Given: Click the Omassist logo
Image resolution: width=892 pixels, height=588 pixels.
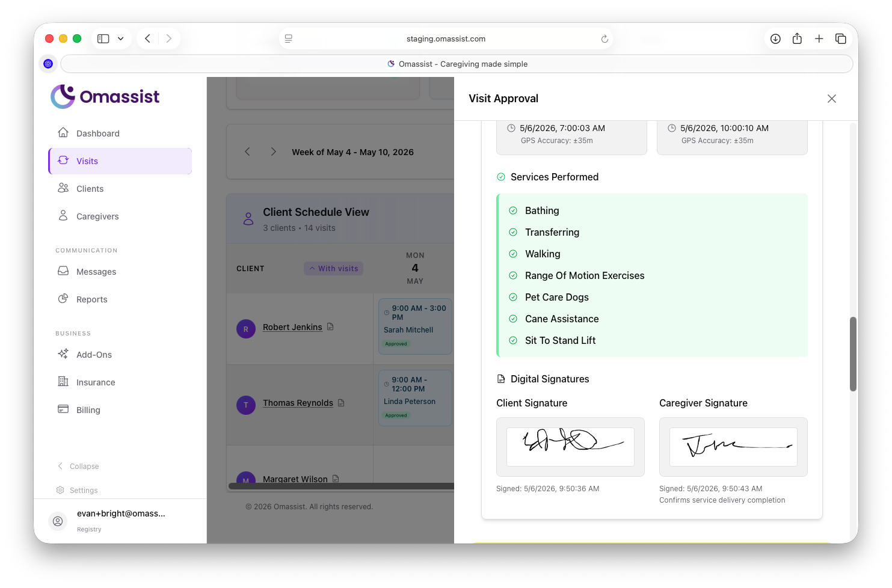Looking at the screenshot, I should (105, 96).
